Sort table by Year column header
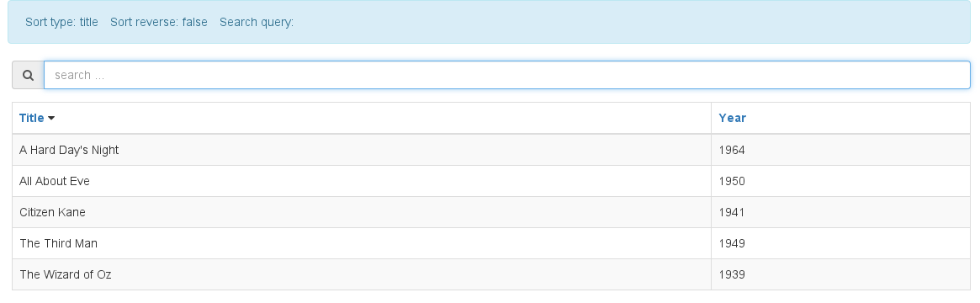 (x=732, y=118)
